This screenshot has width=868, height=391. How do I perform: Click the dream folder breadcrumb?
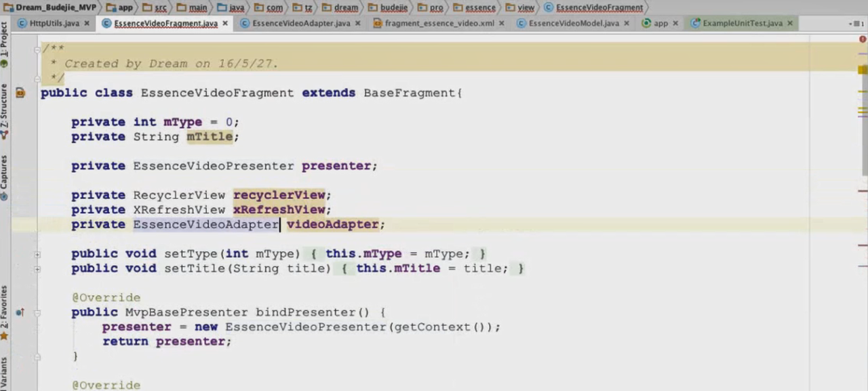click(340, 7)
